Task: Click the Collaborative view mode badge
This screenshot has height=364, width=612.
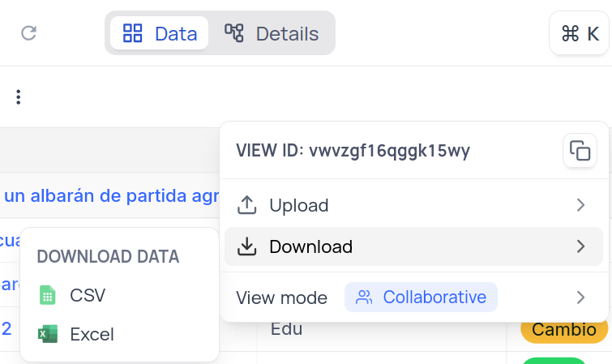Action: tap(421, 298)
